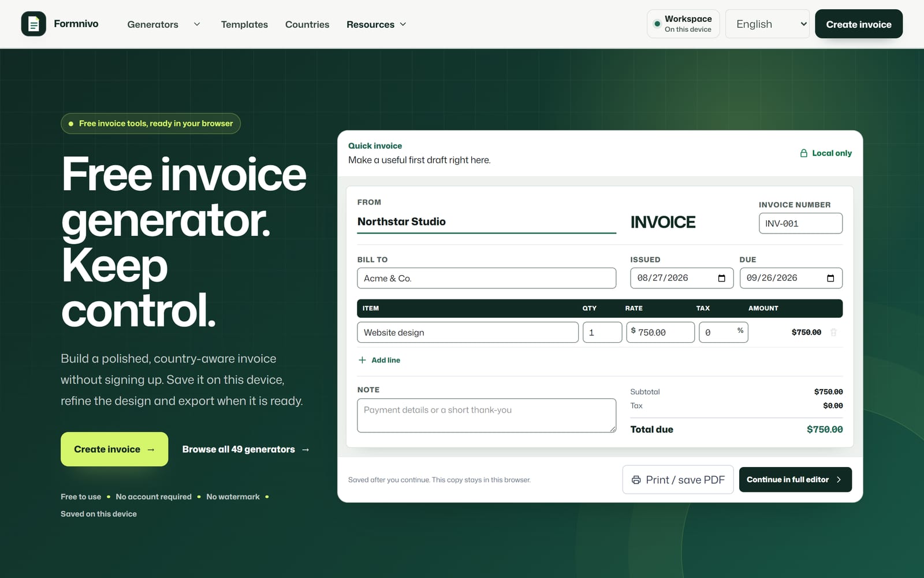924x578 pixels.
Task: Click the Formnivo logo icon
Action: 33,24
